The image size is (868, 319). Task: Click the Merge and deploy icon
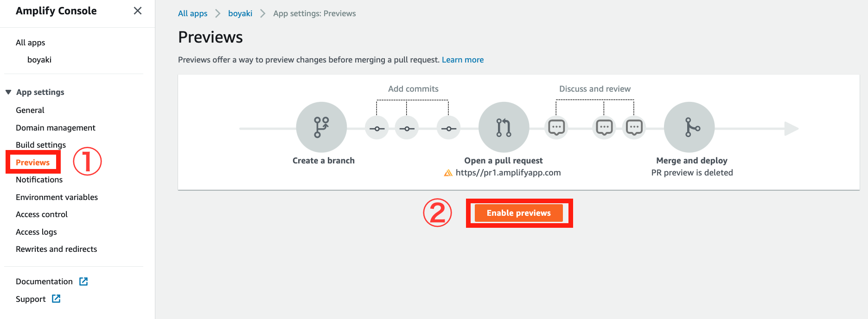coord(689,127)
